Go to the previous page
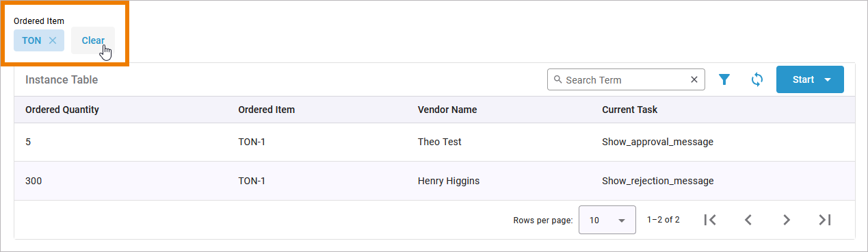The image size is (868, 252). (x=748, y=220)
